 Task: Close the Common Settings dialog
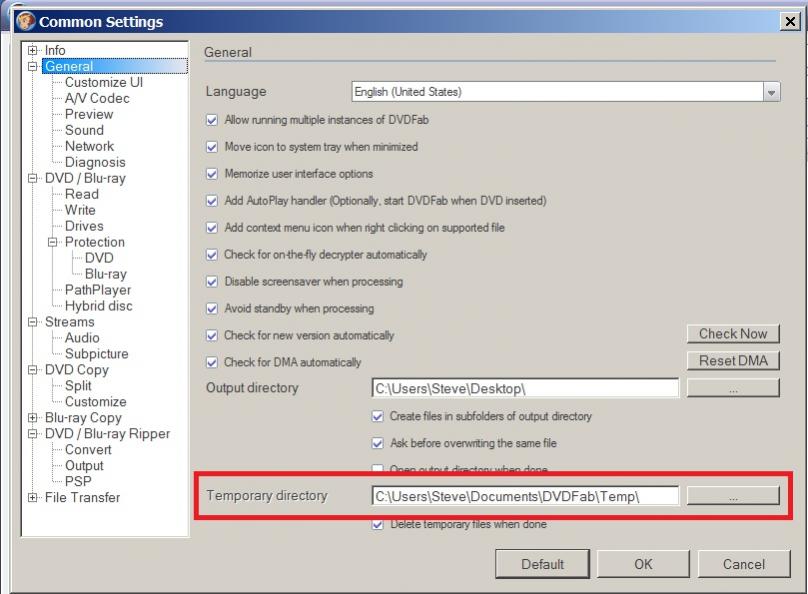(790, 22)
